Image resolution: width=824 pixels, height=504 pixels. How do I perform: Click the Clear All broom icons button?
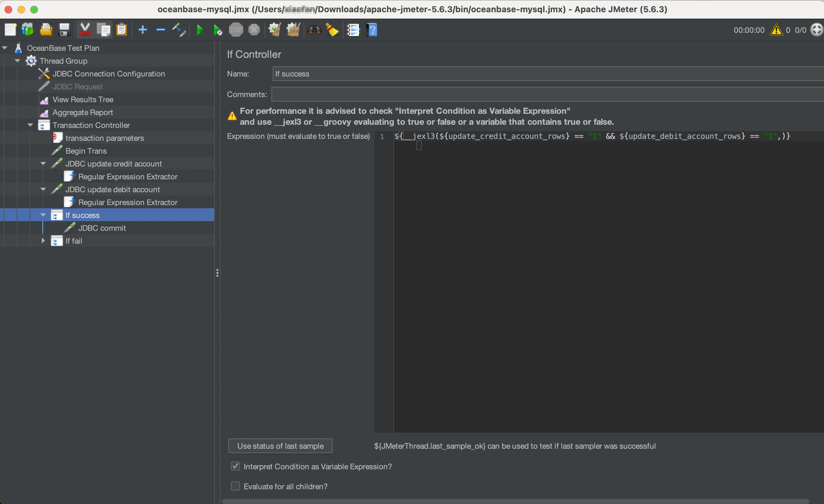pos(293,30)
